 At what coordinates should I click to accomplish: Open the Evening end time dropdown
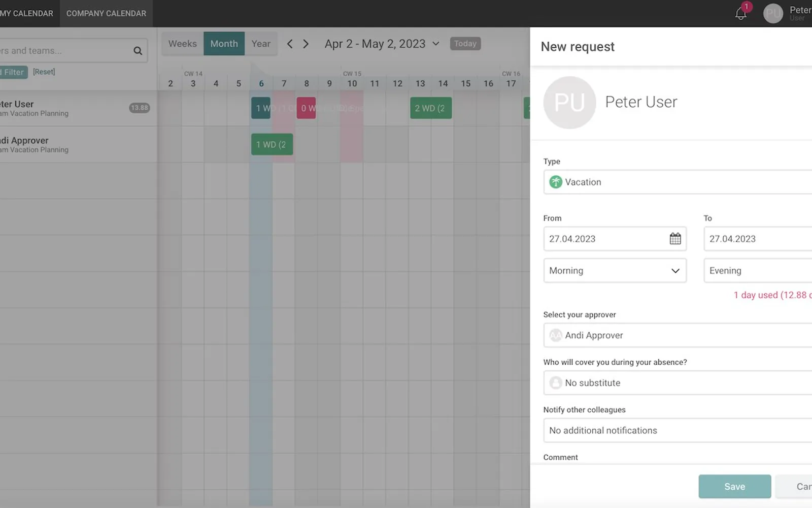(758, 270)
